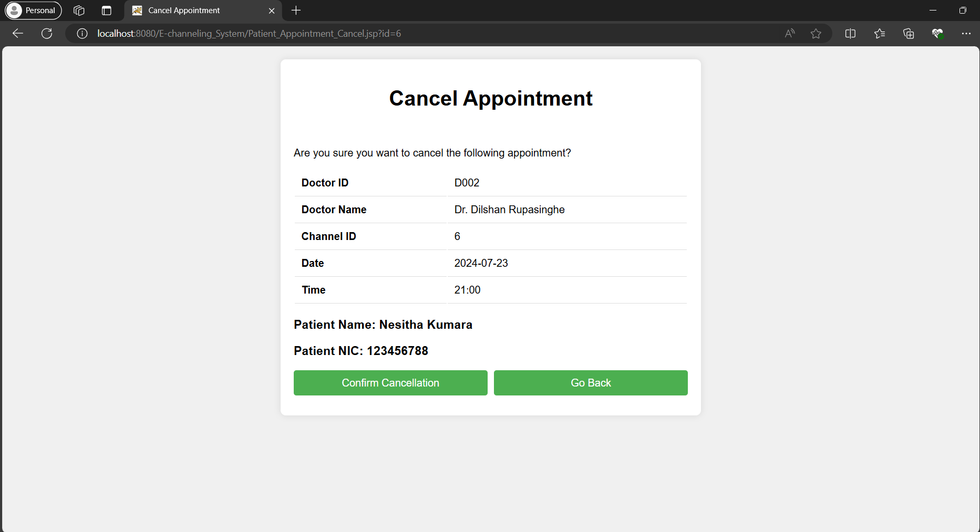
Task: Open the tab actions menu icon
Action: [x=107, y=11]
